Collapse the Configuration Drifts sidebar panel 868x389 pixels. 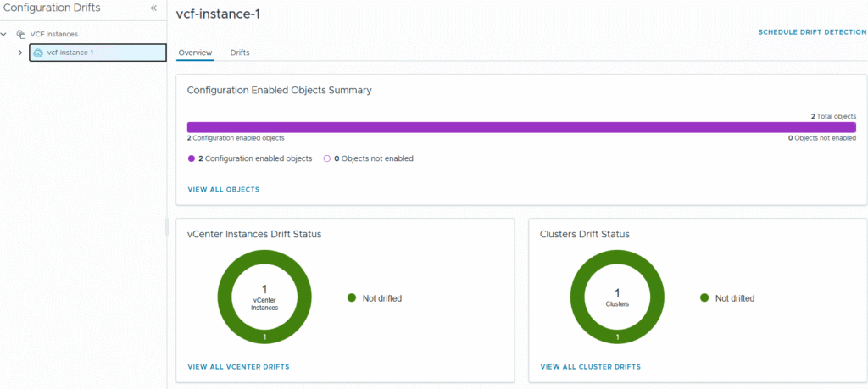[x=153, y=8]
